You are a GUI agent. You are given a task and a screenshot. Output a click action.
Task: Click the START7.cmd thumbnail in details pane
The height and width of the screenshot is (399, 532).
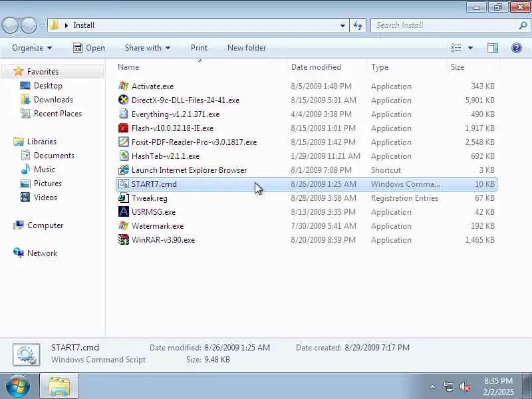click(x=27, y=354)
